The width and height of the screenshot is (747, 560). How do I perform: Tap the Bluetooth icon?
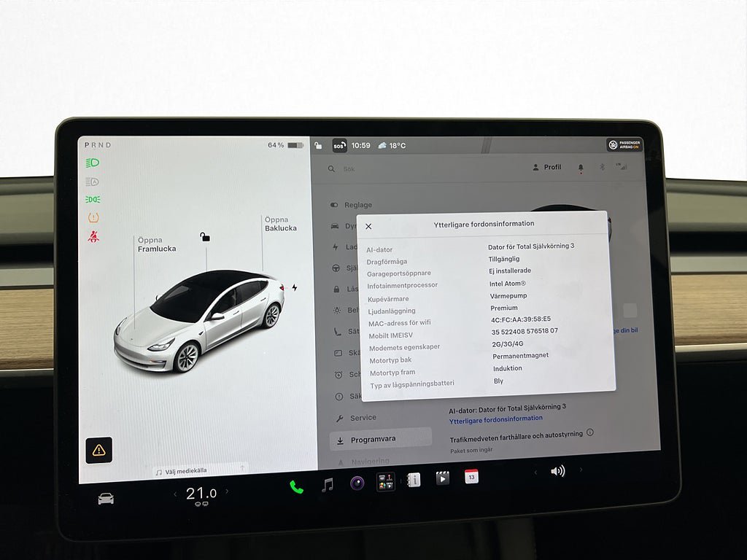coord(602,167)
